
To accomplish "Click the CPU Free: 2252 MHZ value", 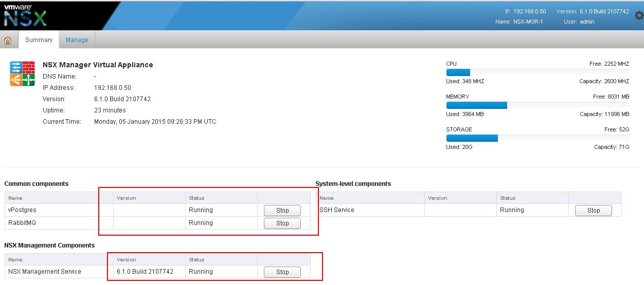I will point(610,64).
